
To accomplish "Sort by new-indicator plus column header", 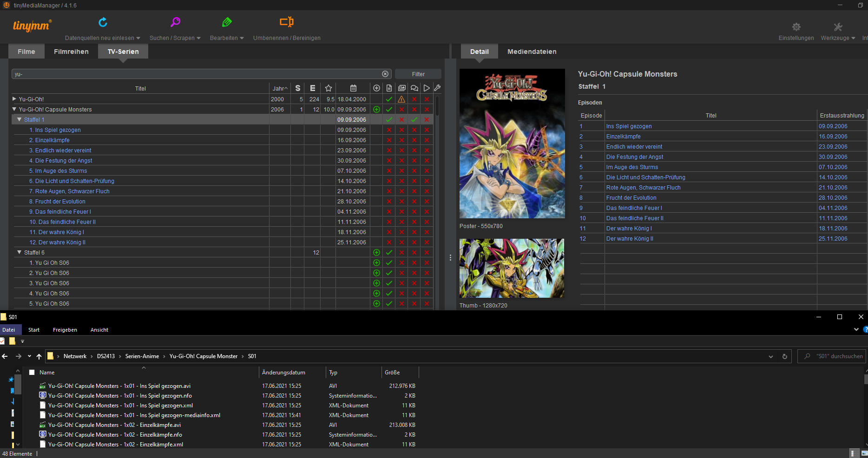I will [x=376, y=88].
